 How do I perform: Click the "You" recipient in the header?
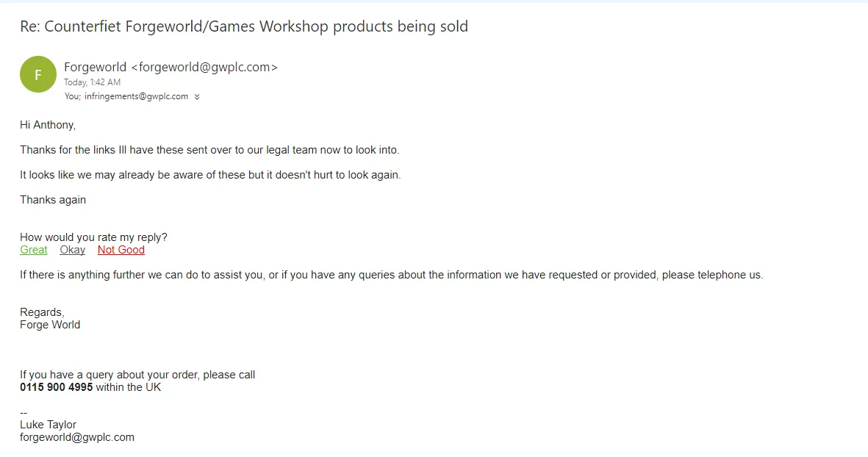click(72, 96)
